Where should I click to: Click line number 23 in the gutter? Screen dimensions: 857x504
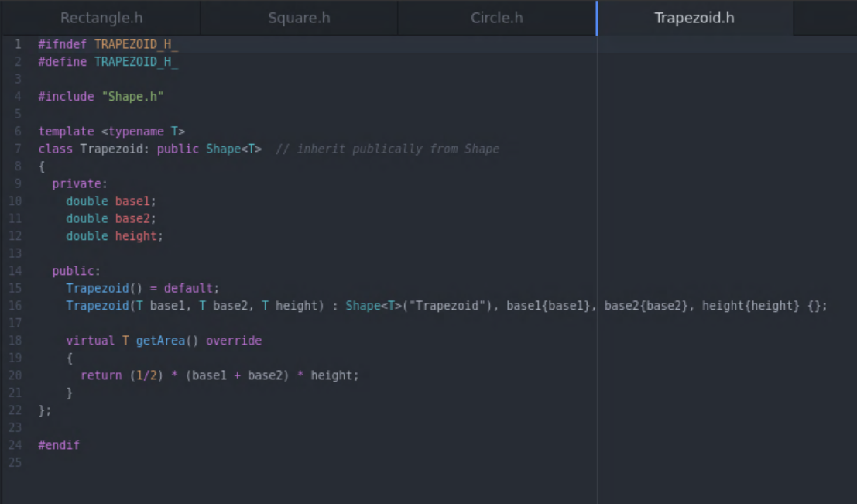15,428
